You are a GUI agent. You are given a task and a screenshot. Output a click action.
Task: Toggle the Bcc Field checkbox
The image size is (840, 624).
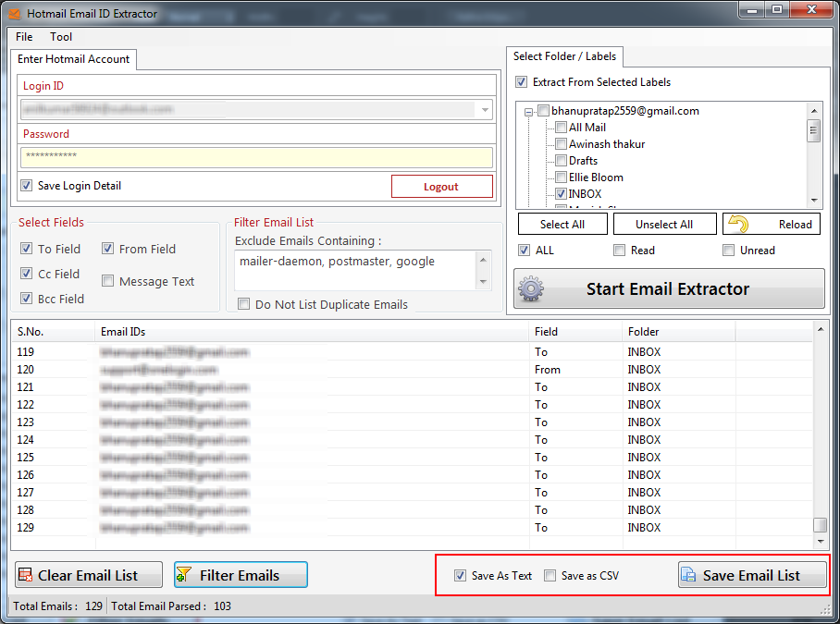pos(26,298)
